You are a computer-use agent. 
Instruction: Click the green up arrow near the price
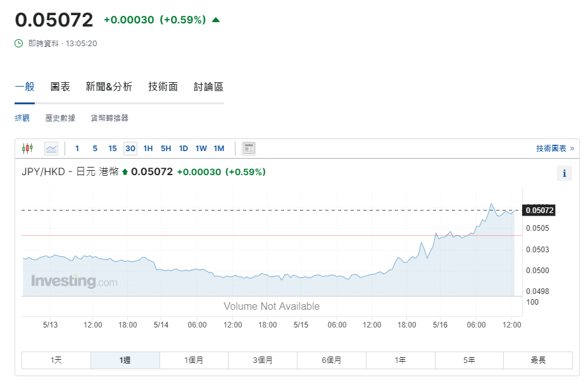[x=215, y=20]
